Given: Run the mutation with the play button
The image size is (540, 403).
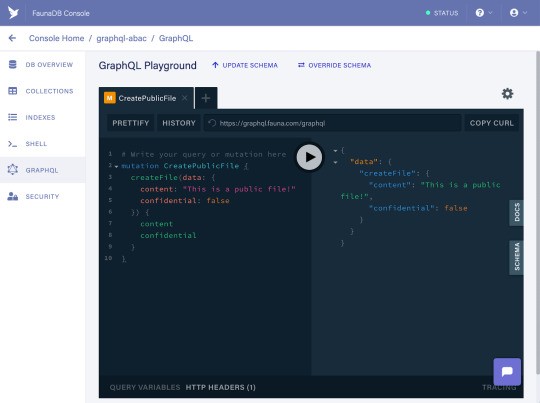Looking at the screenshot, I should click(x=309, y=157).
